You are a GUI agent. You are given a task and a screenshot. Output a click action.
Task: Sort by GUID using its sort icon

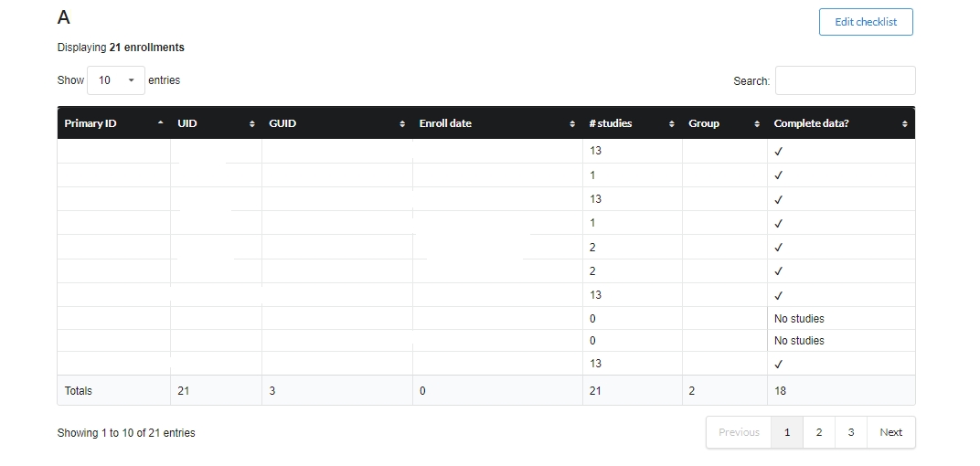tap(403, 123)
